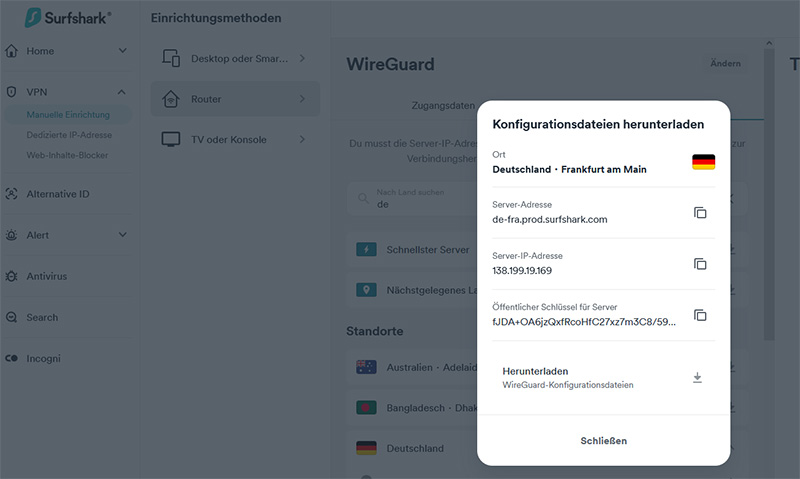This screenshot has height=479, width=800.
Task: Click the vertical scrollbar of WireGuard panel
Action: tap(769, 194)
